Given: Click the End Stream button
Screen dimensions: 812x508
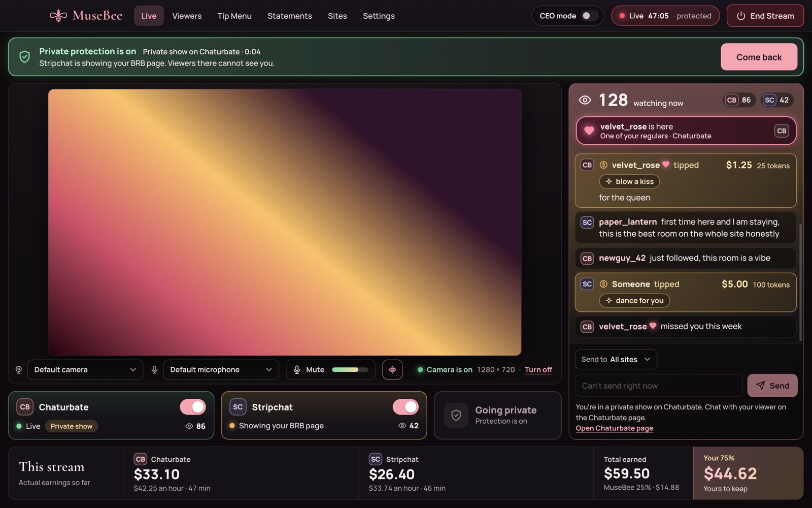Looking at the screenshot, I should [765, 16].
